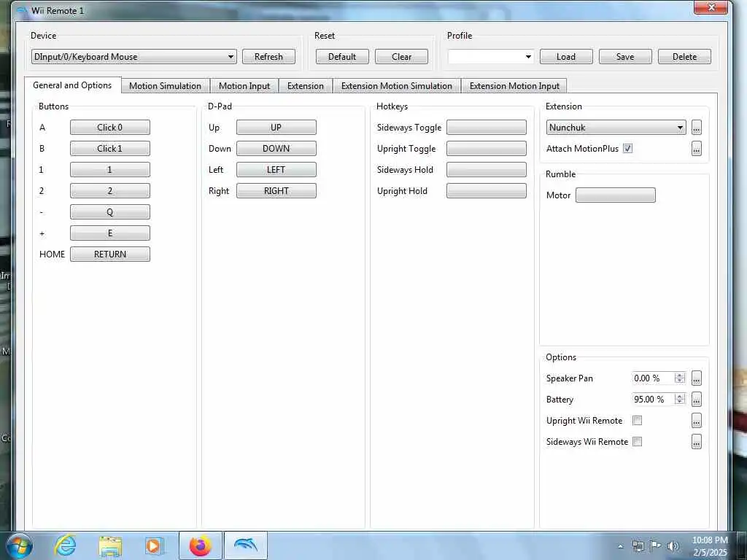Click the network status tray icon
Viewport: 747px width, 560px height.
638,546
